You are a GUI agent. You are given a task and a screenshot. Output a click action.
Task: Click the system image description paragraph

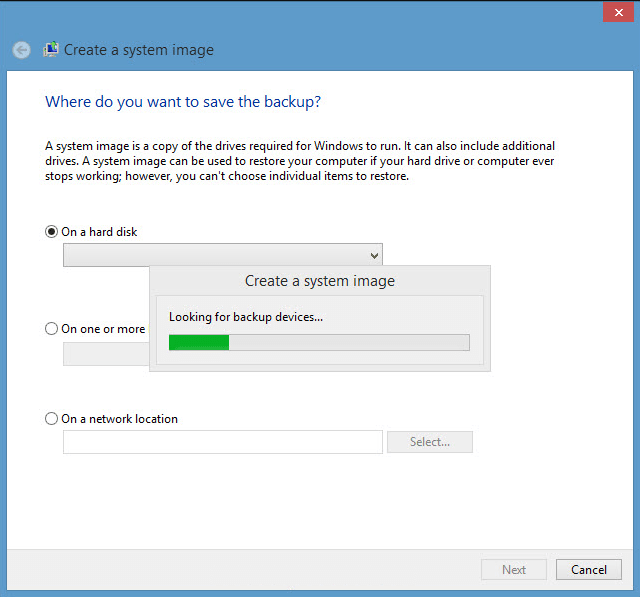coord(300,161)
